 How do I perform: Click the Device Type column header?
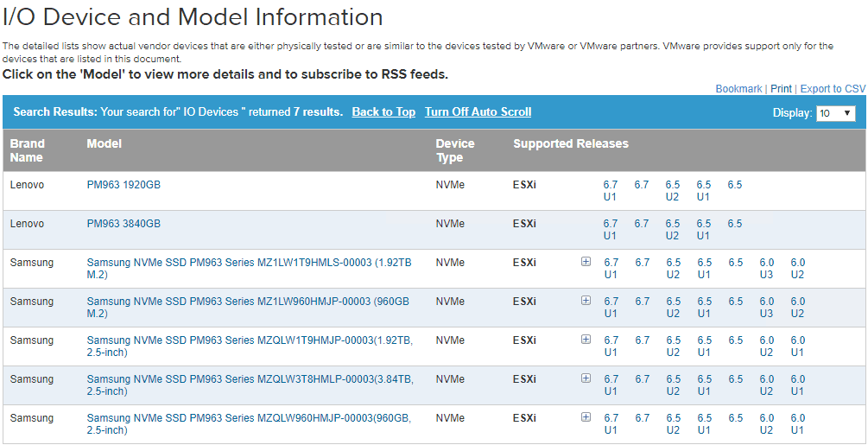pos(455,150)
